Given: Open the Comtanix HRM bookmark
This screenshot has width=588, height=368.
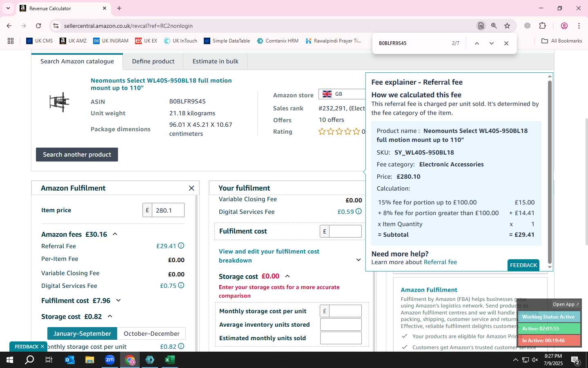Looking at the screenshot, I should (x=278, y=41).
